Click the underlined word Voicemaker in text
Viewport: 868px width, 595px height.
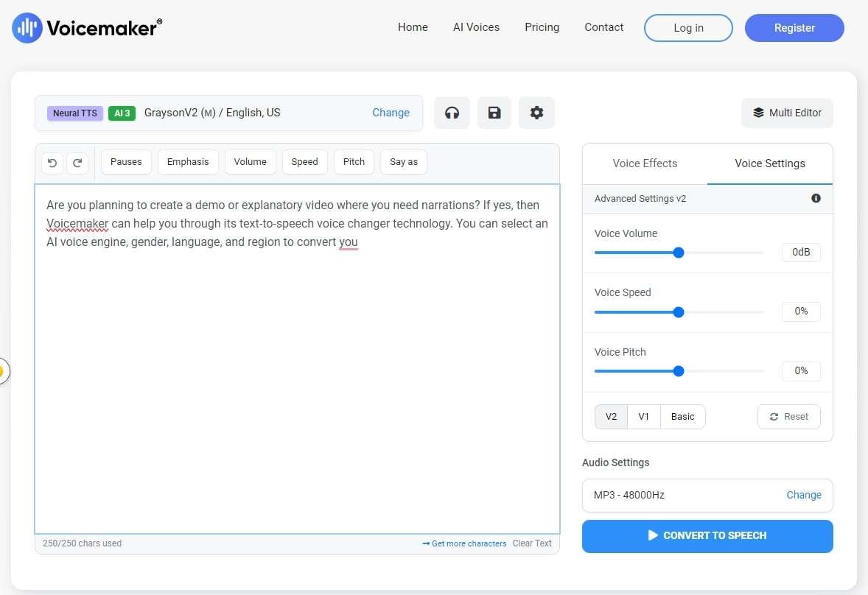pos(77,224)
